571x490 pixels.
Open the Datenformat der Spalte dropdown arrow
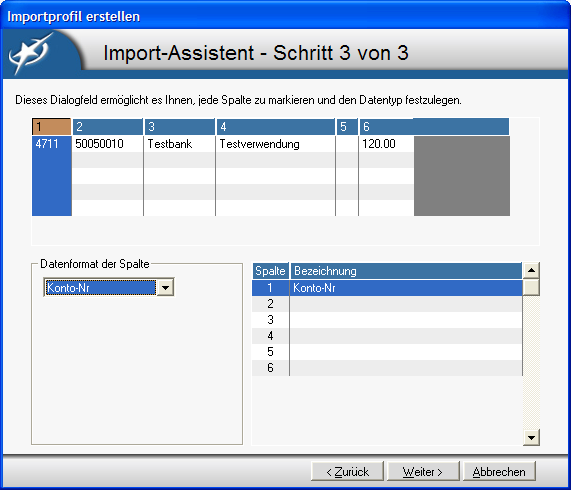[165, 288]
